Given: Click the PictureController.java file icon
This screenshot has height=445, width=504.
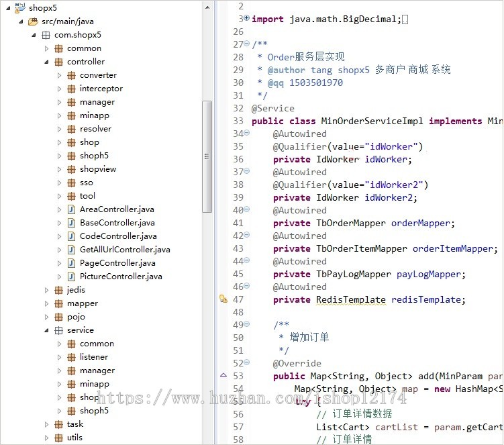Looking at the screenshot, I should 71,277.
